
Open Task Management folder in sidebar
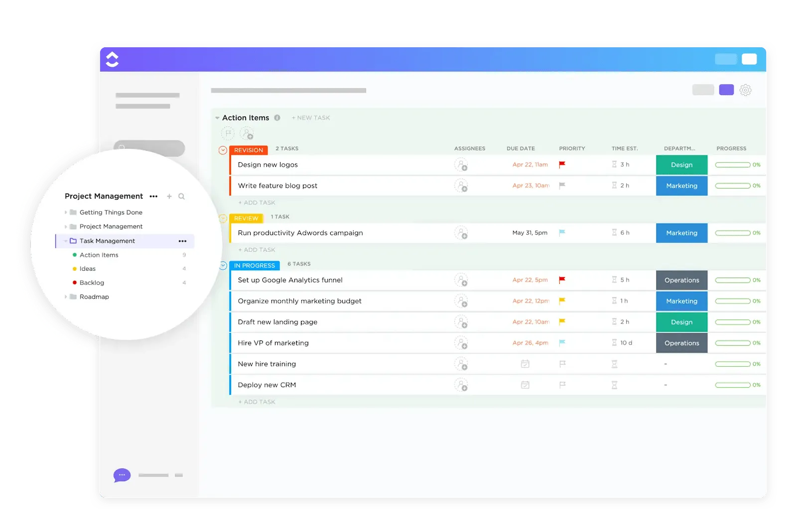(107, 241)
